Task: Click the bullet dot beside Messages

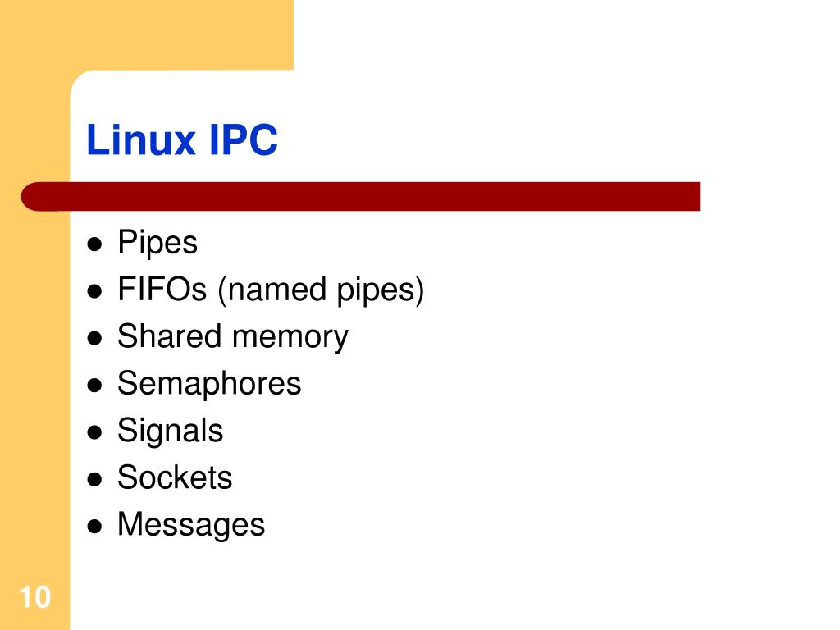Action: point(94,527)
